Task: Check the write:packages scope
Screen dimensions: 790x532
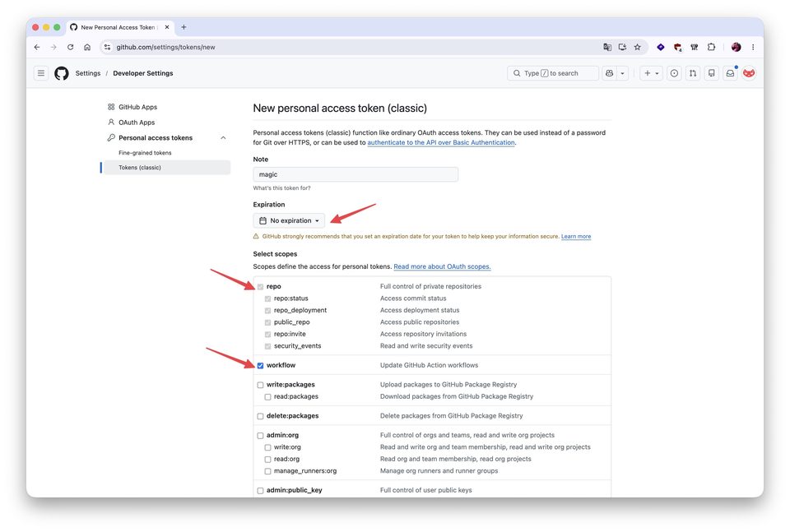Action: click(x=261, y=385)
